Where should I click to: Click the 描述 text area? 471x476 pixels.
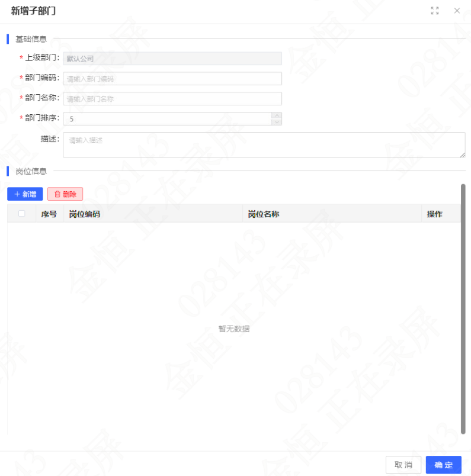click(264, 145)
